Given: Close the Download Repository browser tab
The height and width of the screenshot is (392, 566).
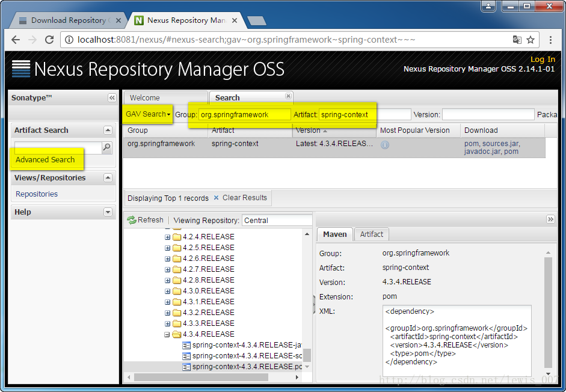Looking at the screenshot, I should (118, 20).
